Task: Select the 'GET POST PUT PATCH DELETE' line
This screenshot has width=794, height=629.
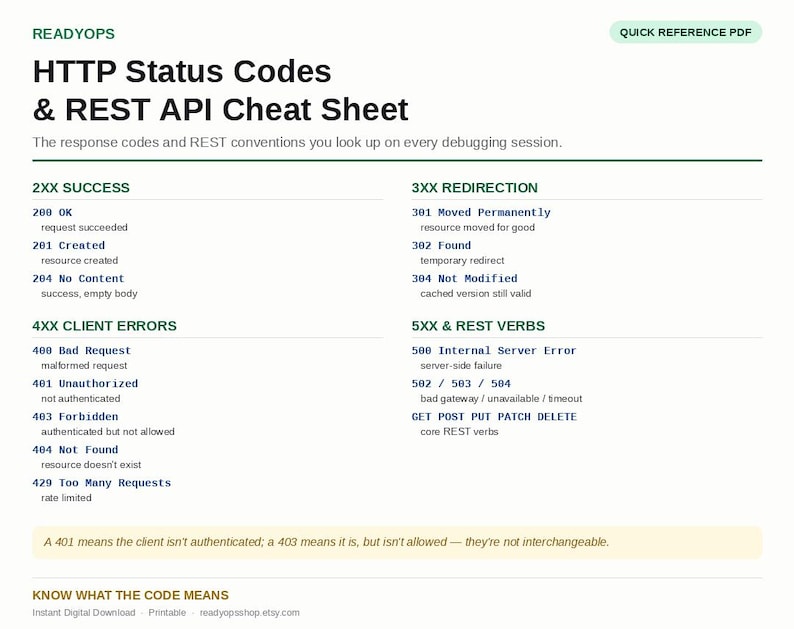Action: (494, 416)
